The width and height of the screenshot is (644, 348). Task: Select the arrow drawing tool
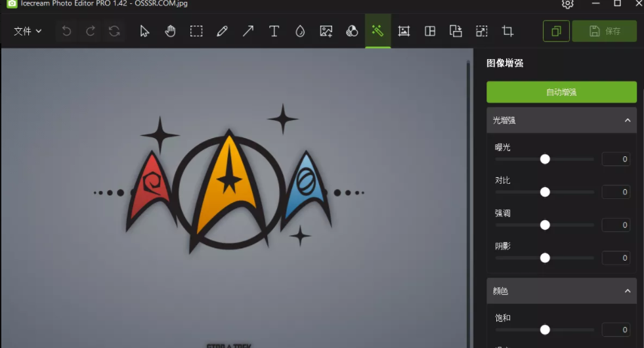248,31
